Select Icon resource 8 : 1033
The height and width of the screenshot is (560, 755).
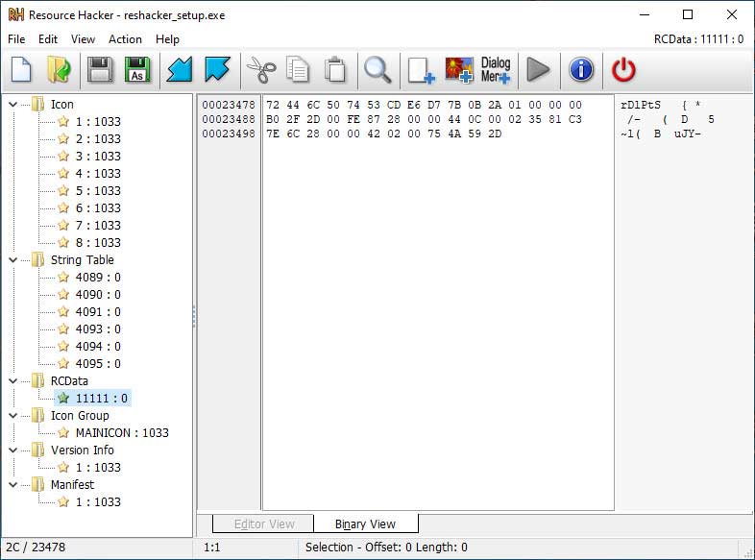coord(98,243)
